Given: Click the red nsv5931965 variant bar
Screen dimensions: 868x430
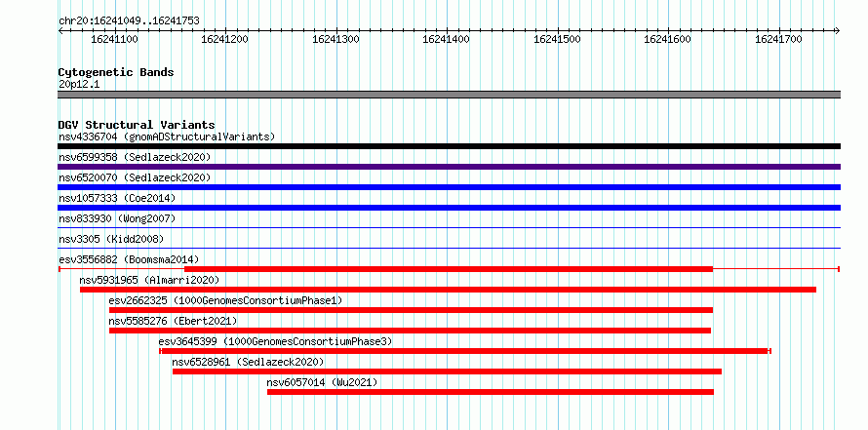Looking at the screenshot, I should click(x=448, y=290).
